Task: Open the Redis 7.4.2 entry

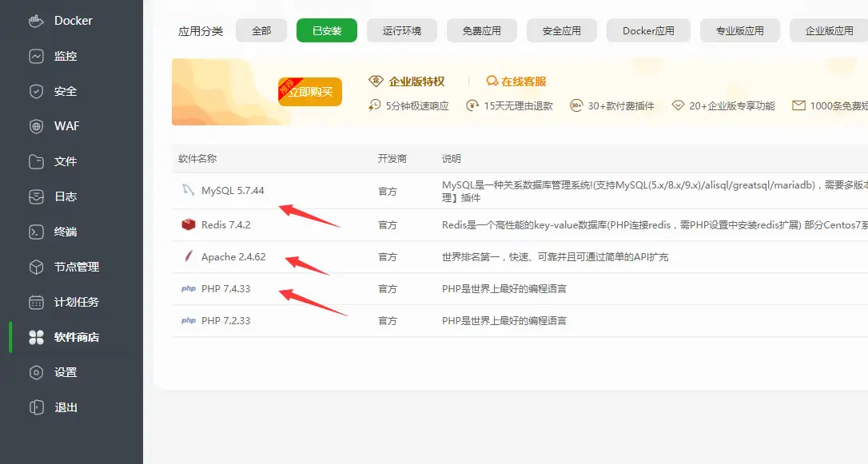Action: coord(225,224)
